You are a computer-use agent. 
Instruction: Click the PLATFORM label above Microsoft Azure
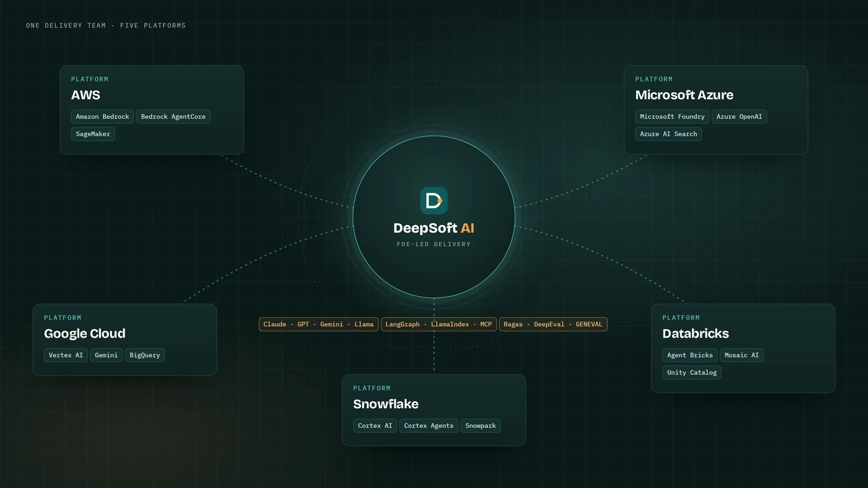[x=654, y=79]
